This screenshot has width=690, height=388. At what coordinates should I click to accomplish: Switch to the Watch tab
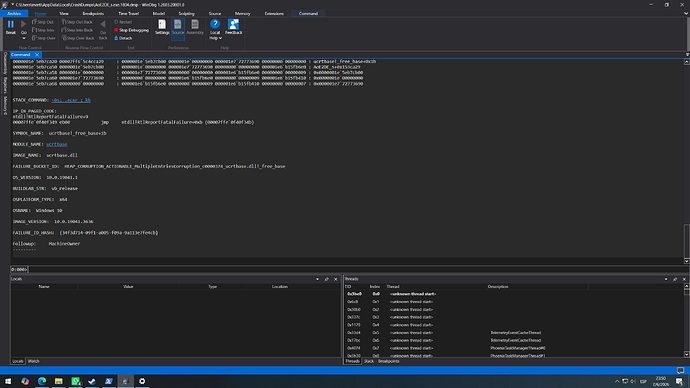click(x=33, y=361)
